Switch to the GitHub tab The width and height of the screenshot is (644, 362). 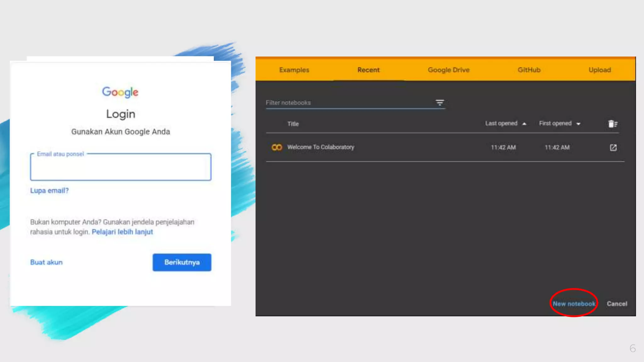[529, 70]
